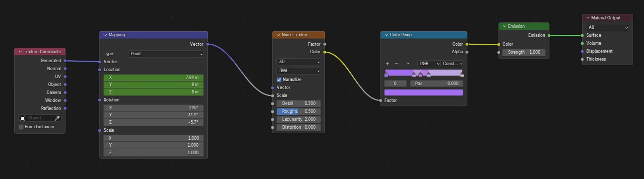This screenshot has height=179, width=644.
Task: Click the Object output socket on Texture Coordinate
Action: [65, 85]
